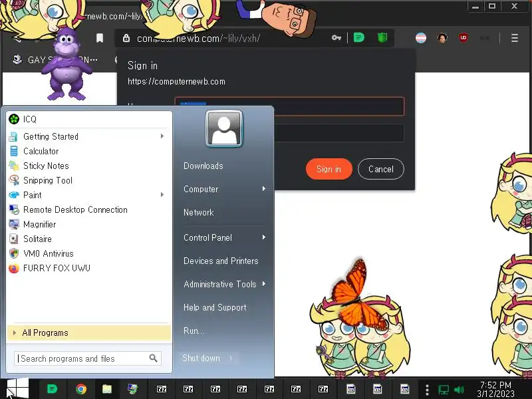532x399 pixels.
Task: Show All Programs list
Action: [x=88, y=332]
